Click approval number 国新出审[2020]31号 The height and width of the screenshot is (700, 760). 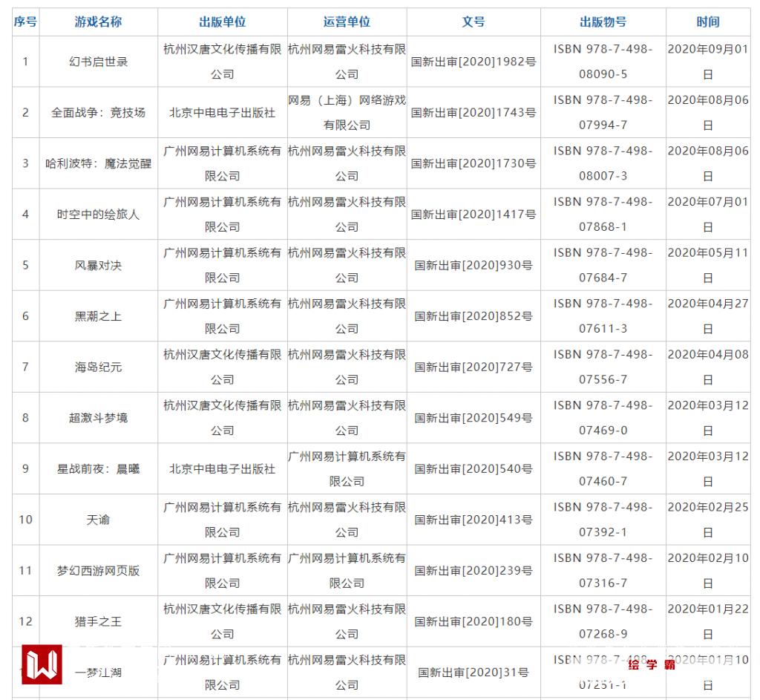coord(474,673)
